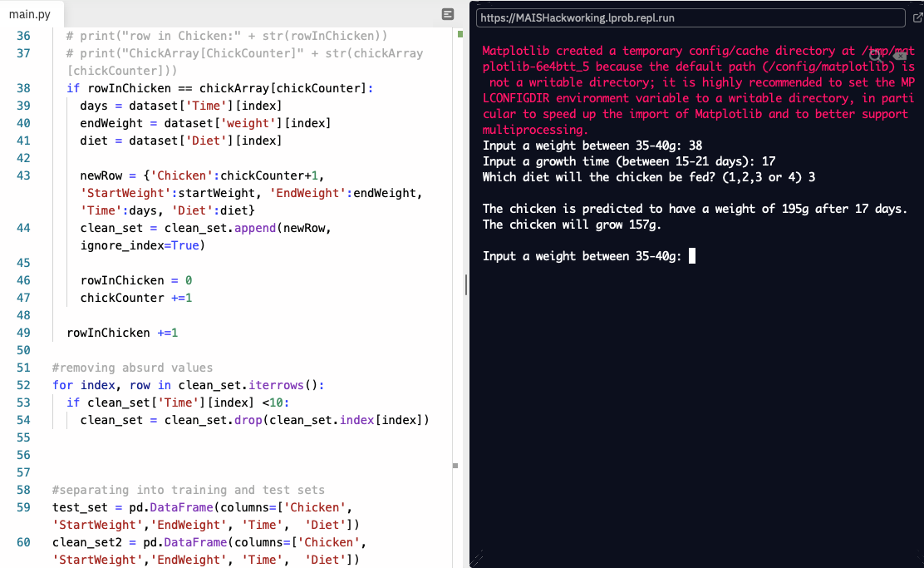Click 'days = dataset['Time'][index]' code line
Viewport: 924px width, 568px height.
[181, 106]
